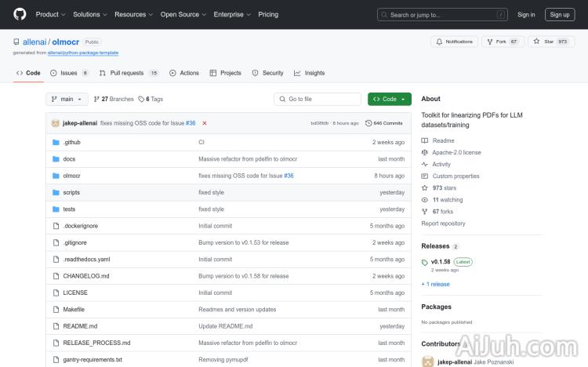This screenshot has height=367, width=588.
Task: Click the red failed status X icon
Action: coord(205,123)
